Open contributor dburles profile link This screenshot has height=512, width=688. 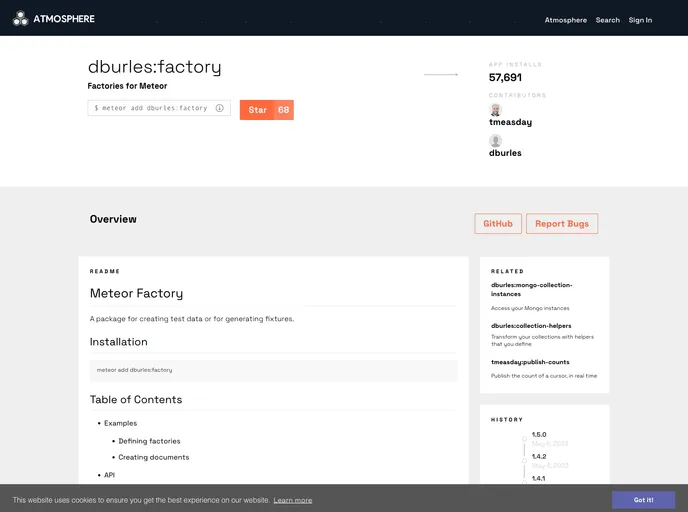505,153
